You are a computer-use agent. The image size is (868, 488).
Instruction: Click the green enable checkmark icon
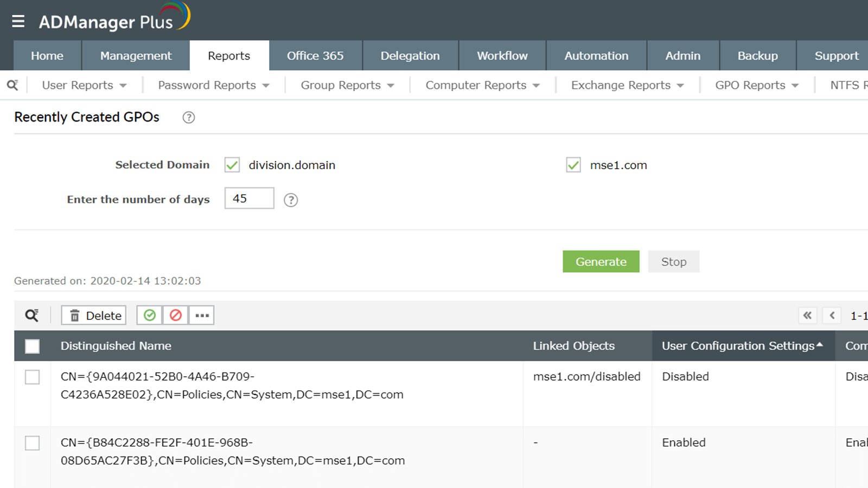[x=150, y=316]
